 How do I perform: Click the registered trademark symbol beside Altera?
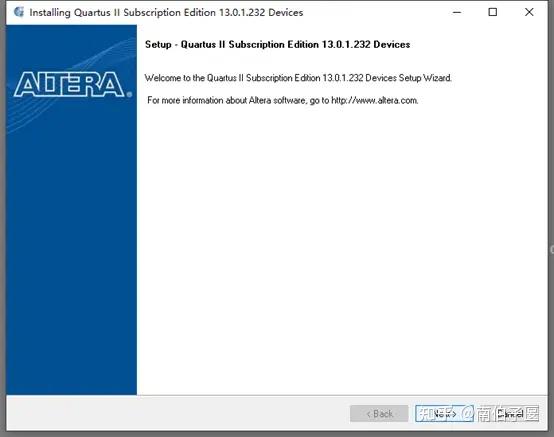click(129, 94)
